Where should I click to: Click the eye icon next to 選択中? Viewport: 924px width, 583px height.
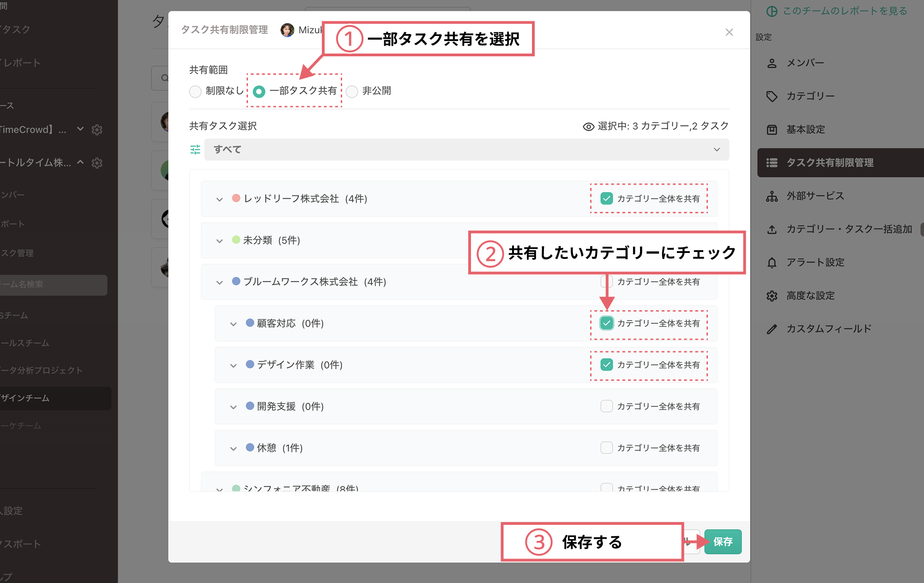(x=588, y=126)
